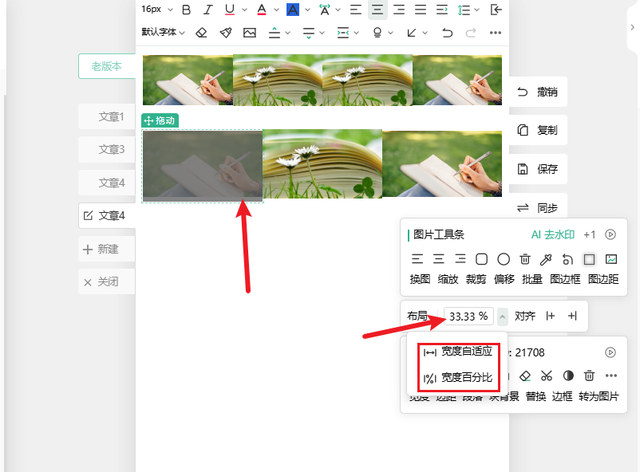Align image left in image toolbar
The height and width of the screenshot is (472, 640).
[417, 259]
